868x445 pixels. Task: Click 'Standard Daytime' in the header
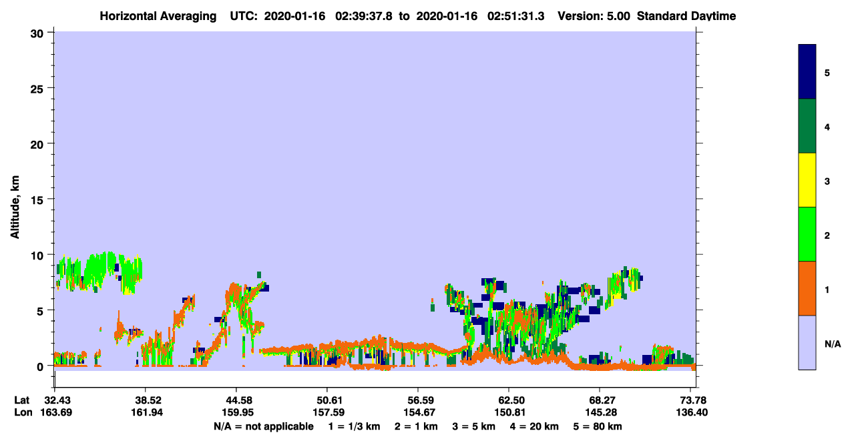(x=686, y=16)
